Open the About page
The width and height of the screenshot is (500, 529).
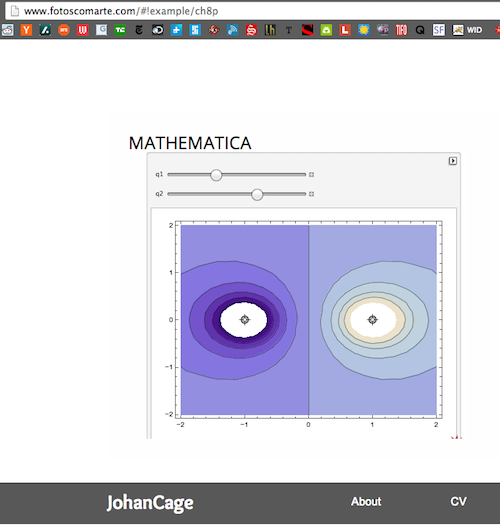pyautogui.click(x=366, y=501)
